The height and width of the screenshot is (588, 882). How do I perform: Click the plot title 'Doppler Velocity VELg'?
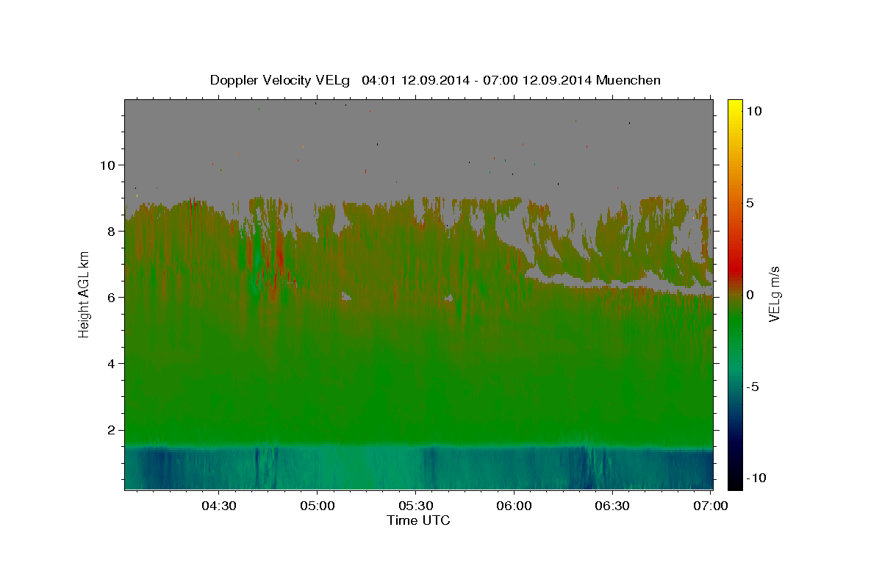click(x=280, y=80)
